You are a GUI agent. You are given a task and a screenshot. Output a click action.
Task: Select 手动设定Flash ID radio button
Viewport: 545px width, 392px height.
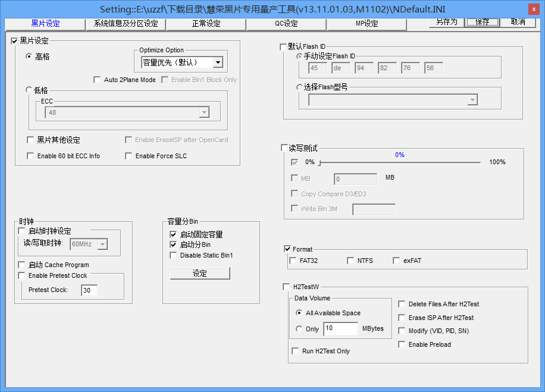(299, 57)
